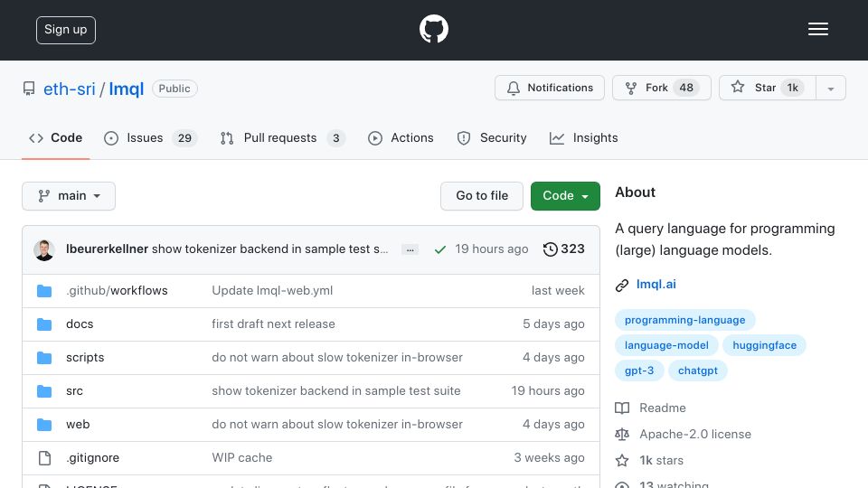
Task: Click the link icon beside lmql.ai
Action: point(622,285)
